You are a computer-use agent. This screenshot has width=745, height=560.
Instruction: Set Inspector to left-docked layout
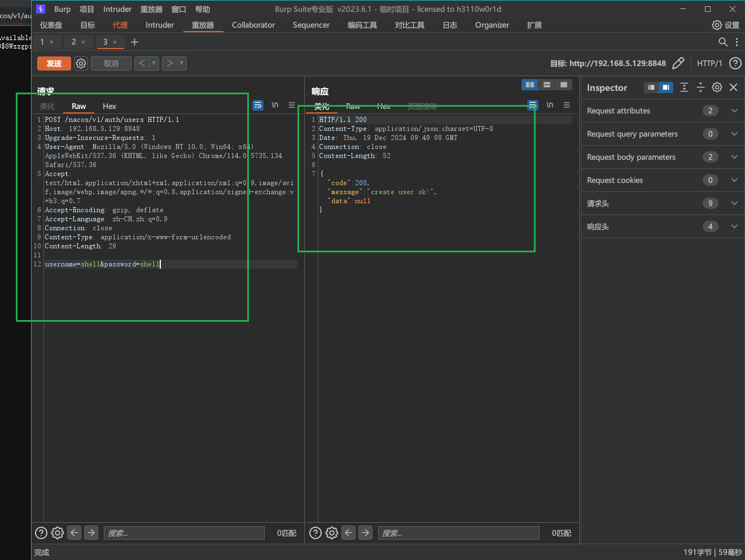click(x=651, y=88)
